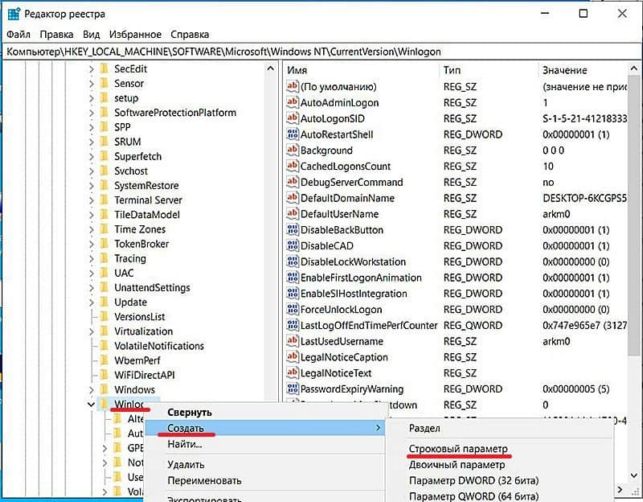Select Свернуть in context menu
This screenshot has height=502, width=643.
click(x=189, y=412)
